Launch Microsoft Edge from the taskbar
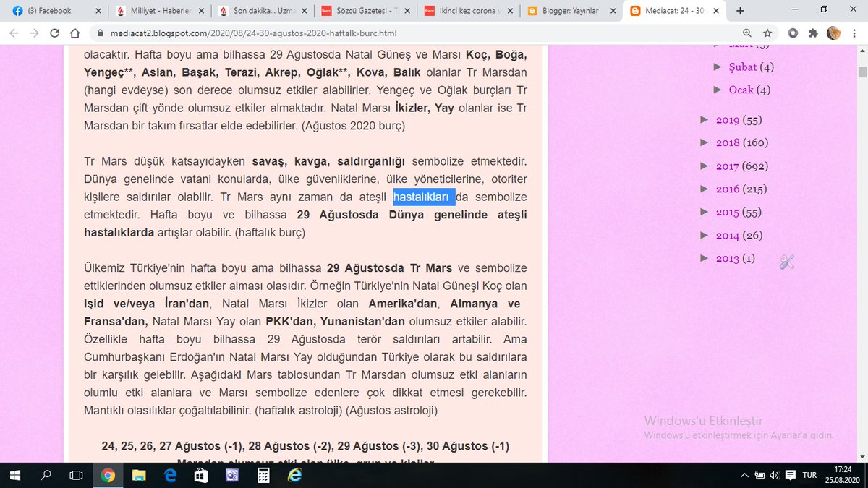 170,475
